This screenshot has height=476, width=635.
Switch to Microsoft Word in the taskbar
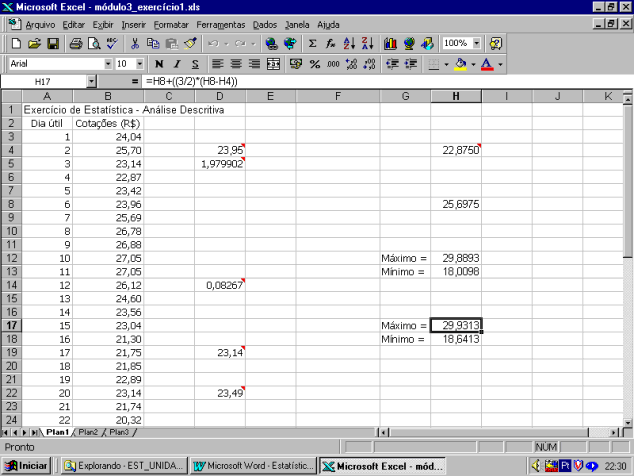pos(253,465)
